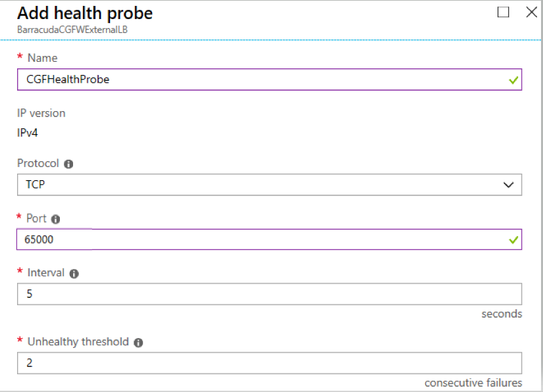Image resolution: width=543 pixels, height=392 pixels.
Task: Click the green checkmark in Name field
Action: click(x=512, y=80)
